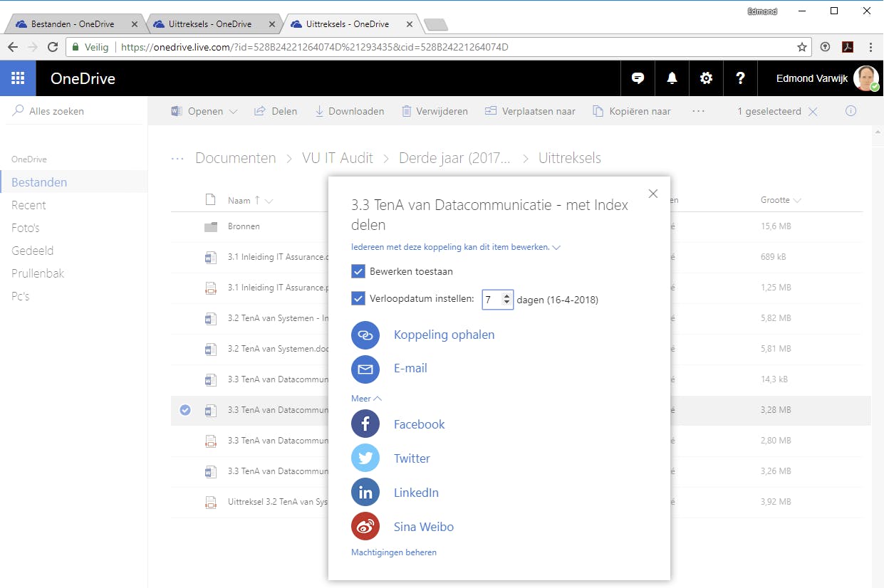Open file 3.2 TenA van Systemen.doc
This screenshot has height=588, width=884.
(x=278, y=349)
